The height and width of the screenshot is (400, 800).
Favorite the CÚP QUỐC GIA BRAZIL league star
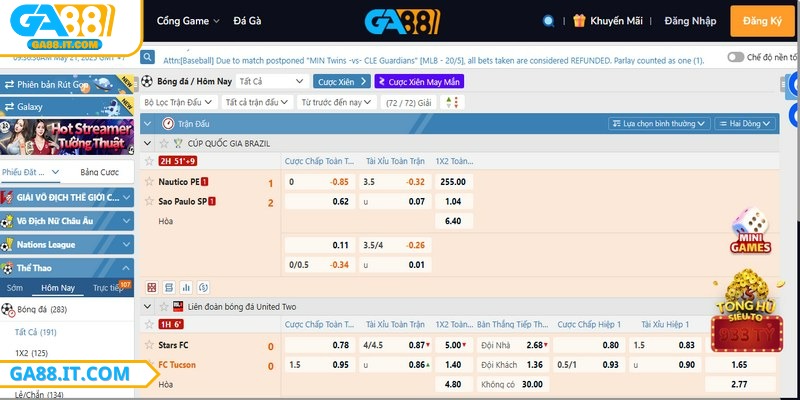click(164, 143)
